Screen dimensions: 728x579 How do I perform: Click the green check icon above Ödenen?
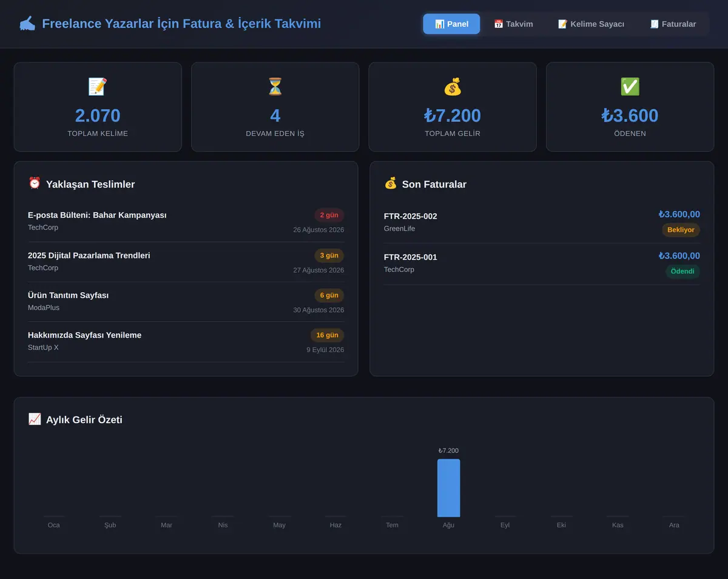click(630, 87)
